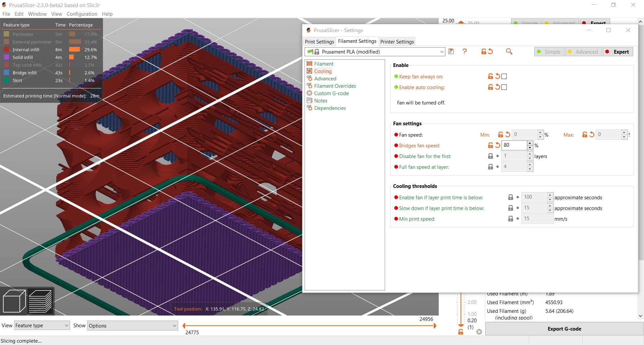The width and height of the screenshot is (644, 345).
Task: Toggle the Bridge infill feature visibility
Action: [x=24, y=73]
